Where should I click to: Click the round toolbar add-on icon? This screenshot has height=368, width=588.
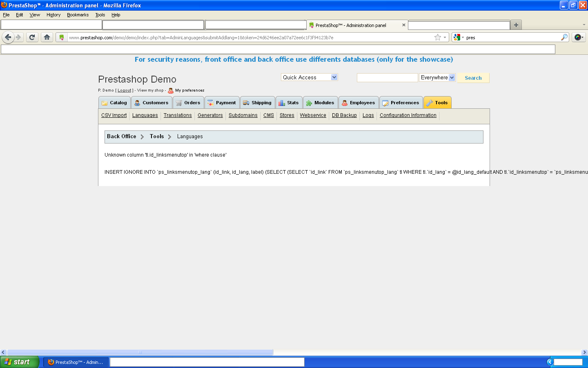pos(577,37)
